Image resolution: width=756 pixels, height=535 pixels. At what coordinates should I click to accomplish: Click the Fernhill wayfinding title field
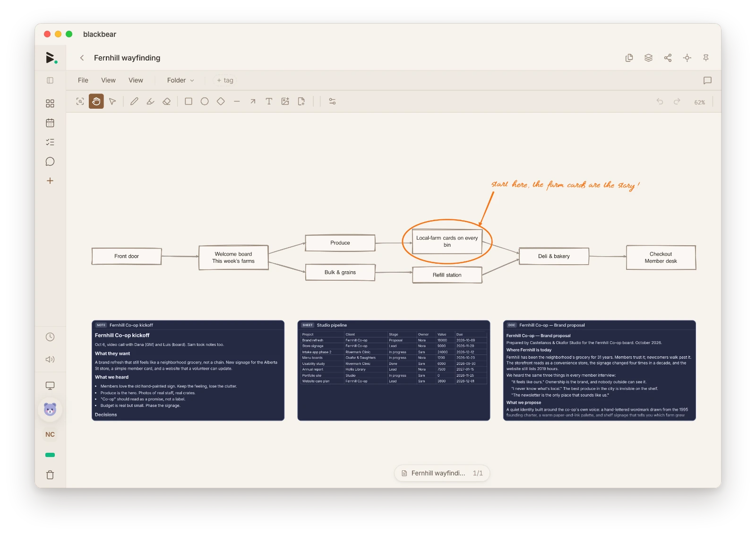pos(127,58)
